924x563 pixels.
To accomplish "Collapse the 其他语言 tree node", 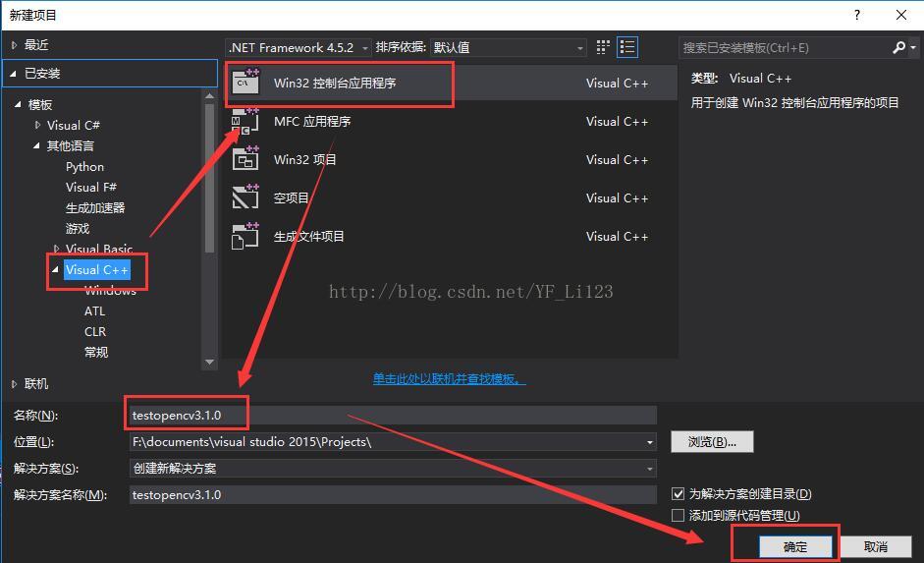I will (36, 145).
